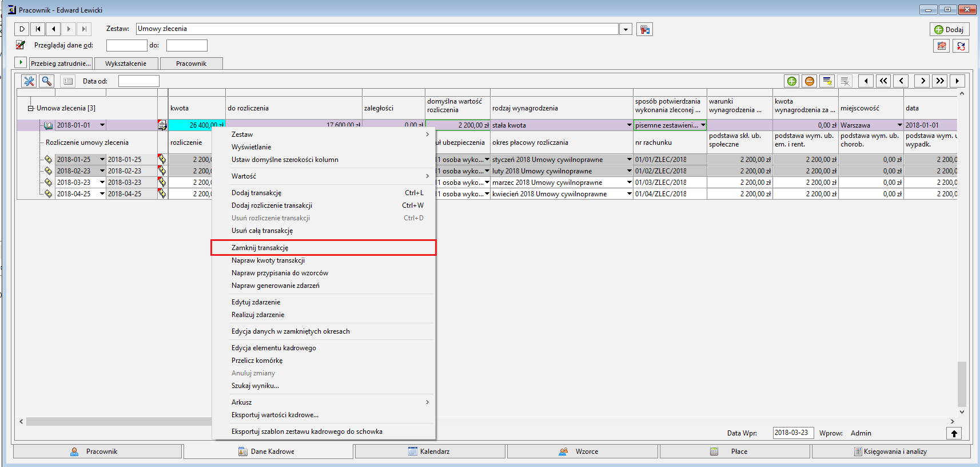The image size is (980, 467).
Task: Open date dropdown of 2018-02-23 row
Action: pos(102,171)
